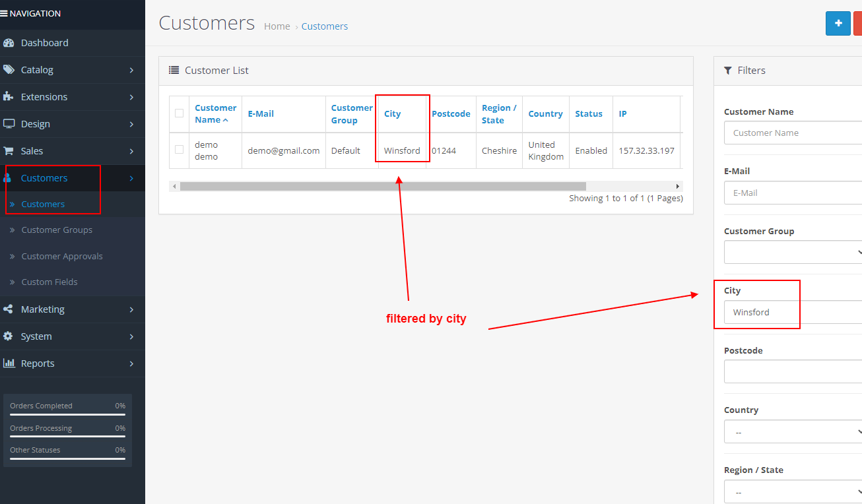The height and width of the screenshot is (504, 862).
Task: Click the Extensions puzzle piece icon
Action: click(x=9, y=97)
